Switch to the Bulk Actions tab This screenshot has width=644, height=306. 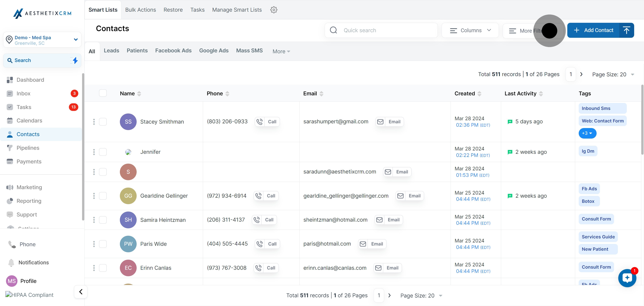(140, 10)
